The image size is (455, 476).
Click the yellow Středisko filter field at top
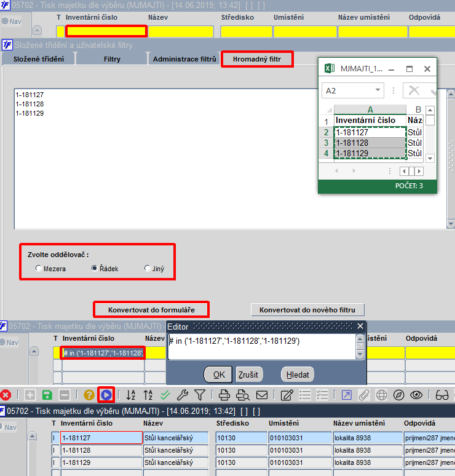[x=246, y=31]
